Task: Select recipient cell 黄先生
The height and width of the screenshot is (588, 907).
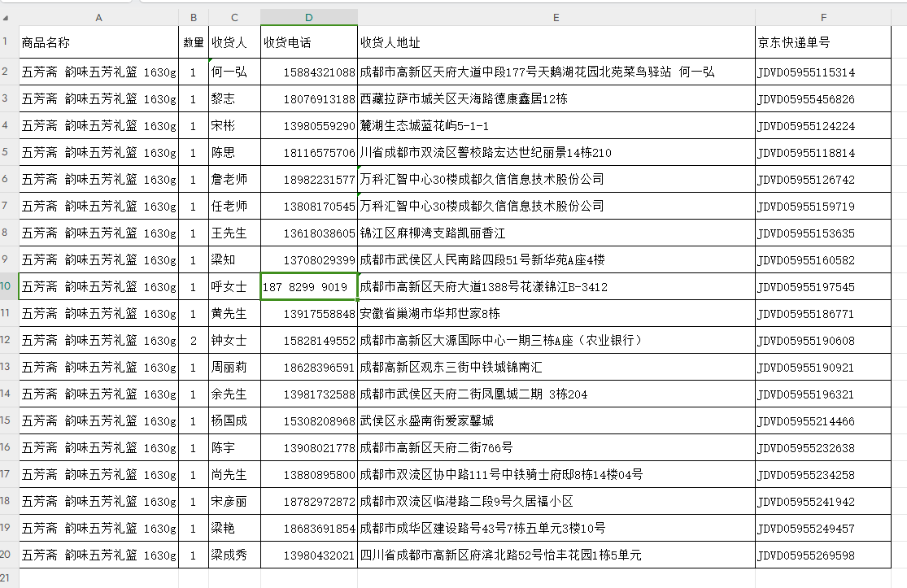Action: [235, 313]
